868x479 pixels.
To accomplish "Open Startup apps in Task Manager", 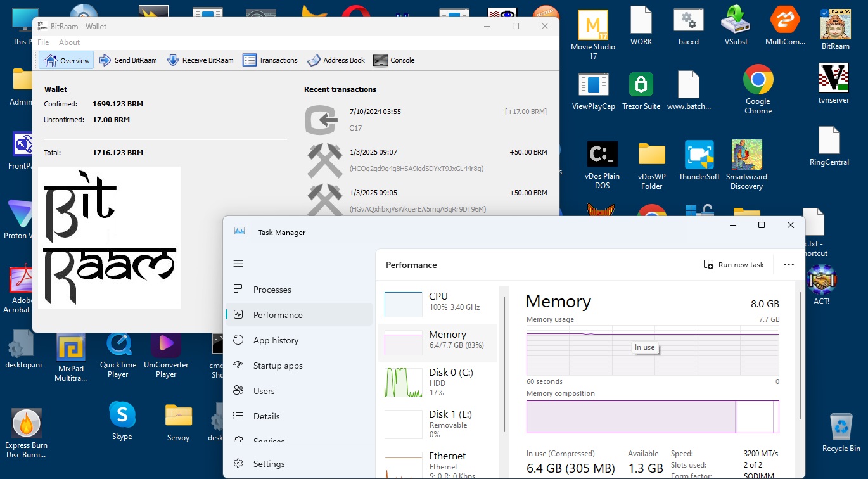I will [x=299, y=366].
